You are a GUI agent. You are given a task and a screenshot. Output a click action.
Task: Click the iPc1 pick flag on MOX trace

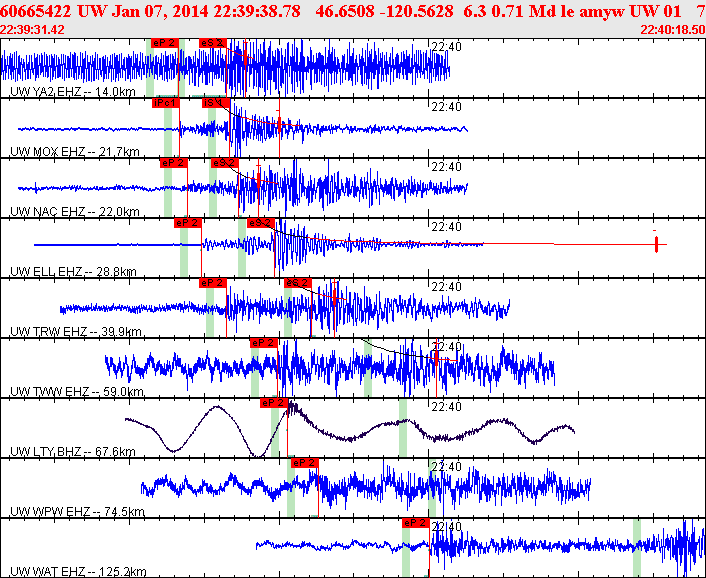point(166,103)
